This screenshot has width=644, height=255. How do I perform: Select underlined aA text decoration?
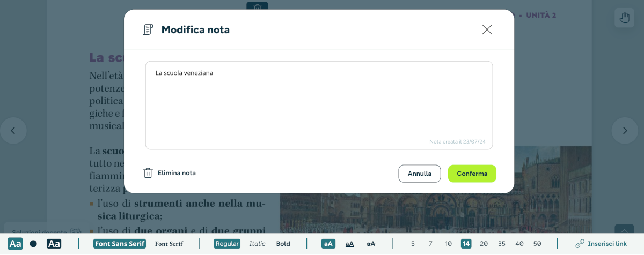[x=350, y=244]
